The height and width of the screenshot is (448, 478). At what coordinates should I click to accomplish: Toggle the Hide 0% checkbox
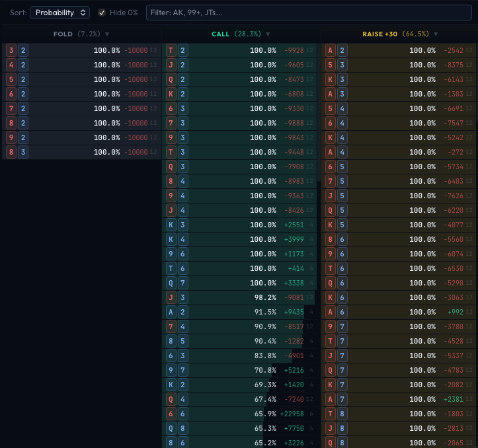pyautogui.click(x=102, y=13)
